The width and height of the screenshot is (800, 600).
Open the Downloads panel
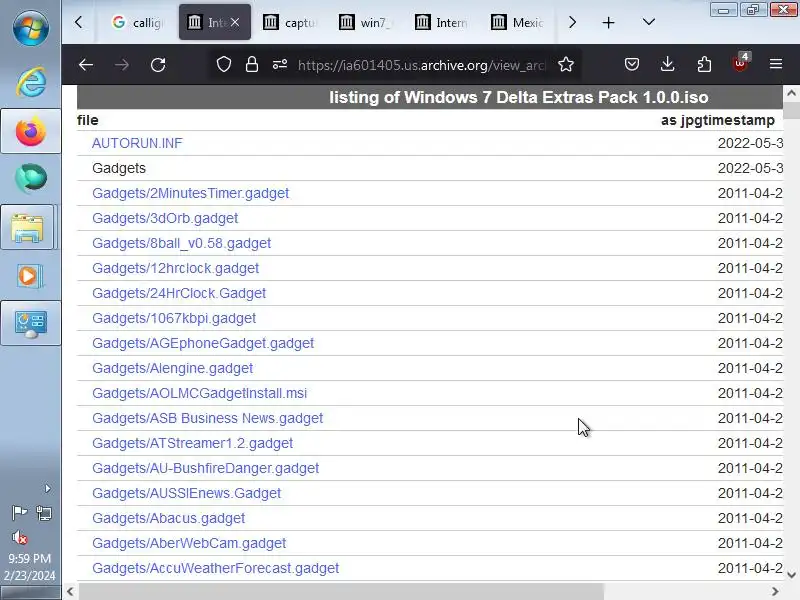(667, 64)
